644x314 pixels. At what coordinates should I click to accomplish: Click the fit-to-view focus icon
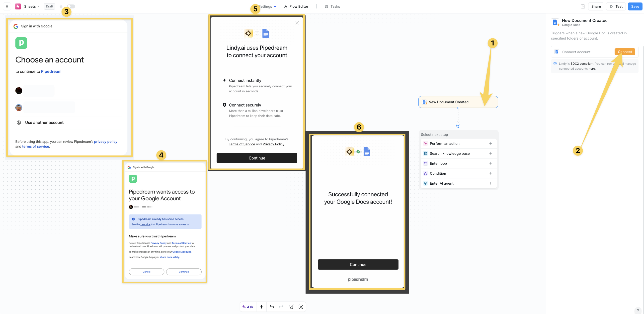point(301,307)
